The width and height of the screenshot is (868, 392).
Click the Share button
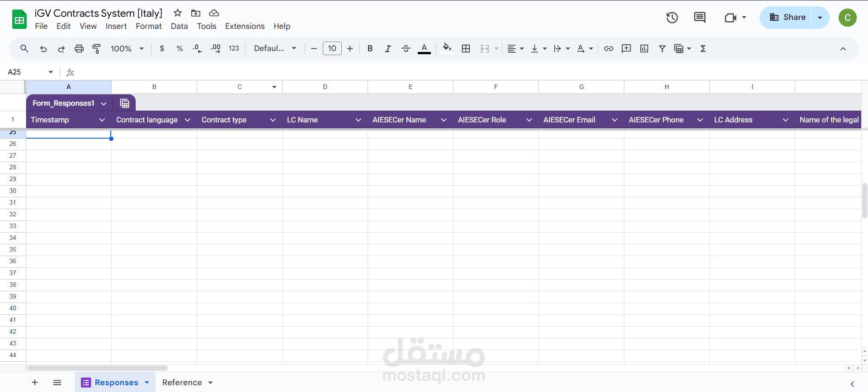click(x=786, y=18)
